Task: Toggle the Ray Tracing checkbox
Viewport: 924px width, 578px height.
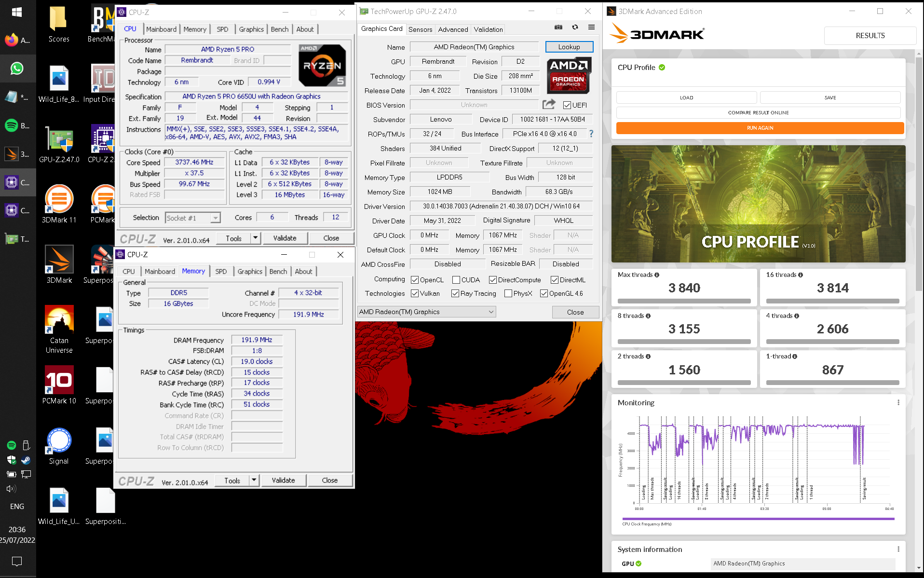Action: click(455, 293)
